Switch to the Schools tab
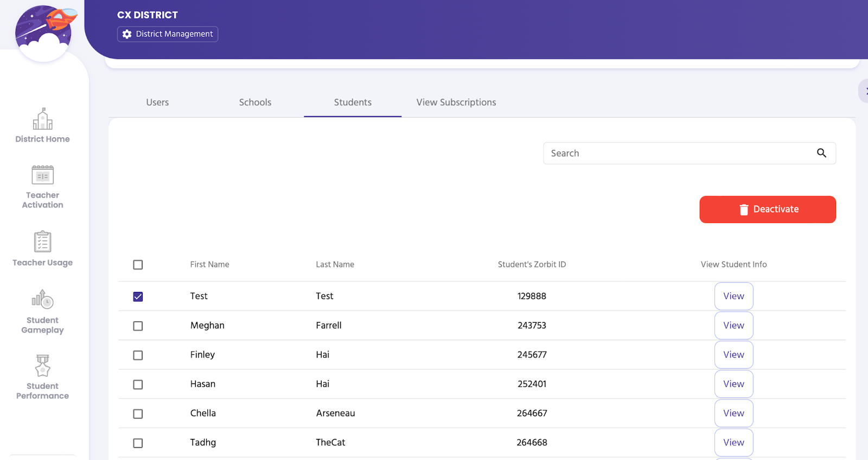 click(x=255, y=102)
